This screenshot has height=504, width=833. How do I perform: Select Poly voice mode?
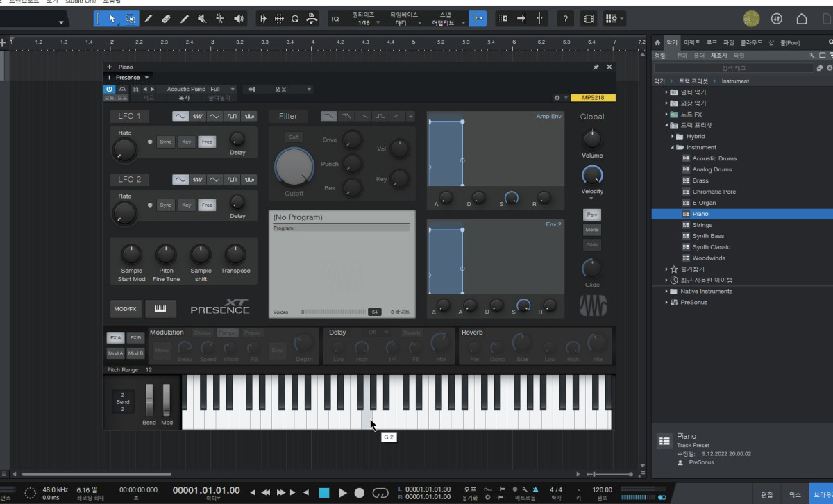click(592, 215)
